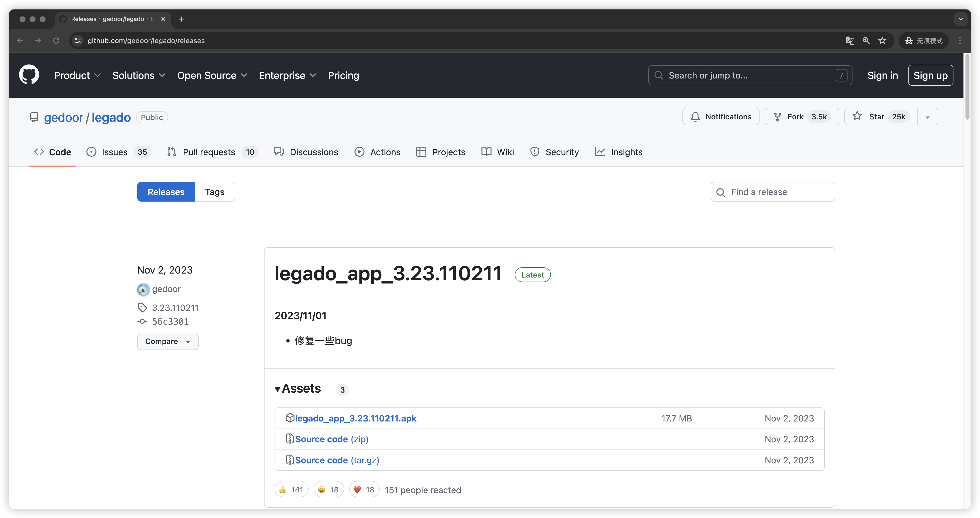Switch to the Tags tab
The image size is (980, 518).
coord(215,192)
